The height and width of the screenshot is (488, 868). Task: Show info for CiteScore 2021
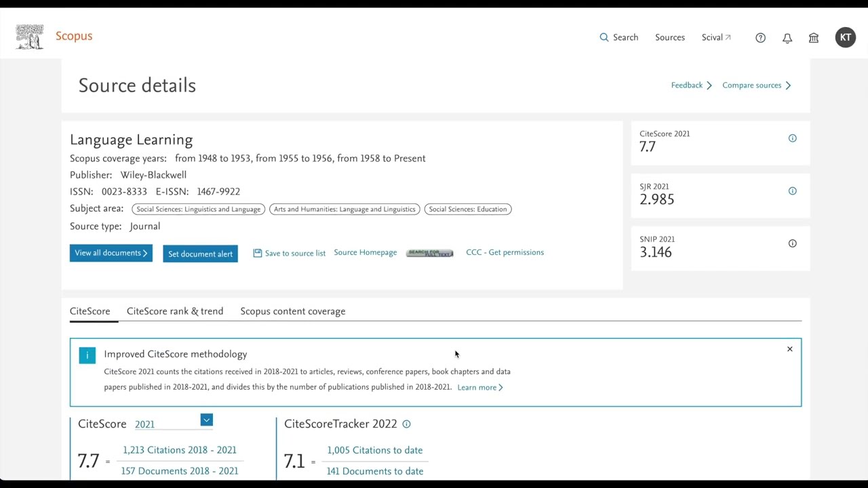click(792, 138)
